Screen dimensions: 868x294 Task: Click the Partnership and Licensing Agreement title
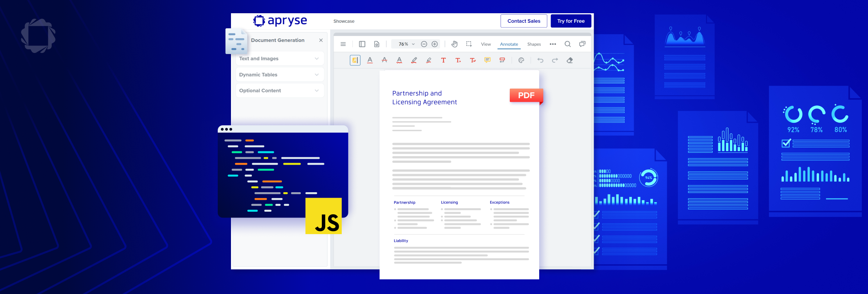424,98
